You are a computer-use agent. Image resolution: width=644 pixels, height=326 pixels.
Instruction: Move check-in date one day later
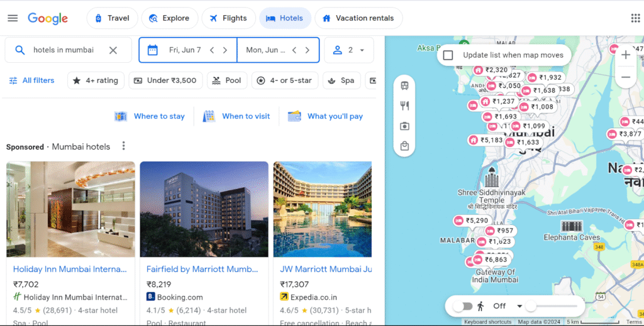click(x=225, y=50)
